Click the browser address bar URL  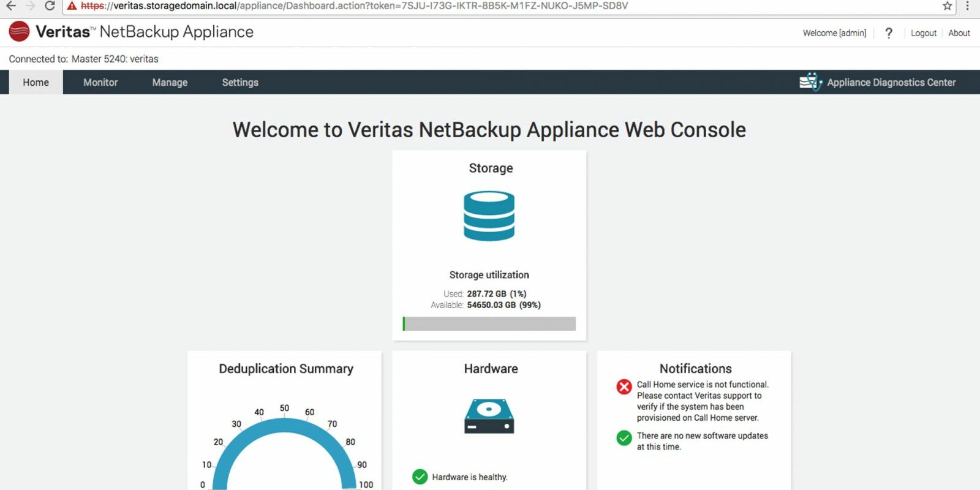click(x=354, y=6)
